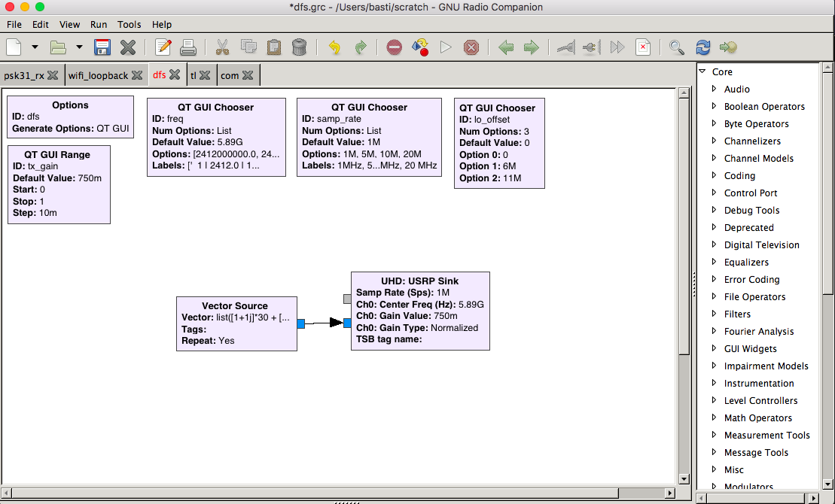
Task: Click the Find blocks magnifier icon
Action: tap(677, 47)
